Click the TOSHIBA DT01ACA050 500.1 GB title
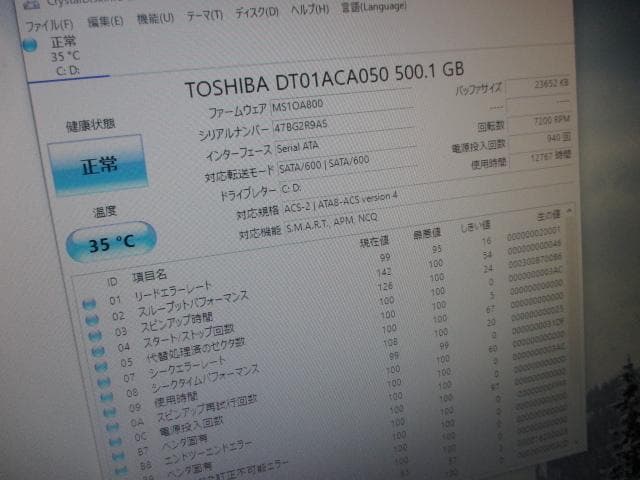Screen dimensions: 640x480 pyautogui.click(x=324, y=78)
